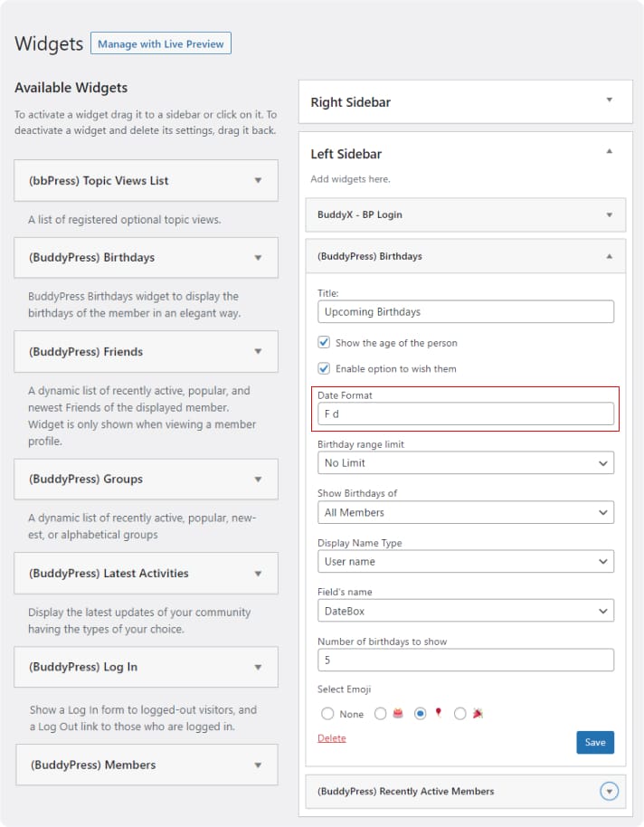
Task: Click into the Date Format field
Action: point(466,413)
